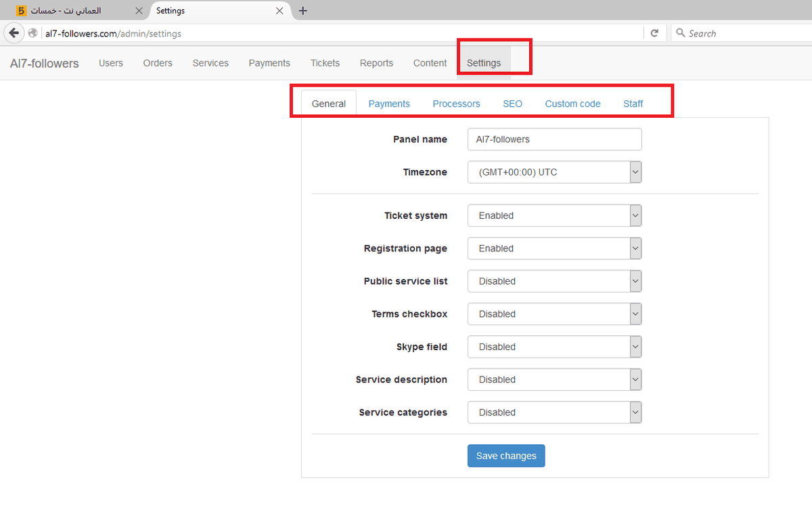Open the Timezone dropdown

pyautogui.click(x=554, y=172)
